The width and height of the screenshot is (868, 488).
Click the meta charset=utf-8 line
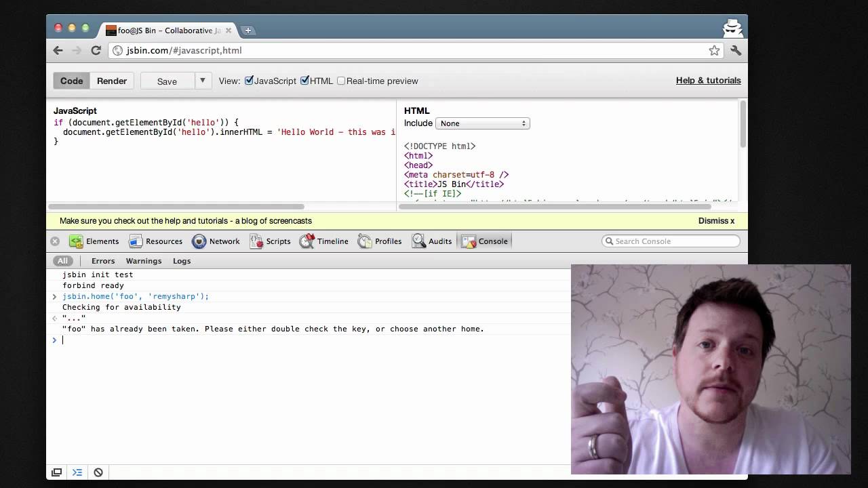(x=456, y=175)
